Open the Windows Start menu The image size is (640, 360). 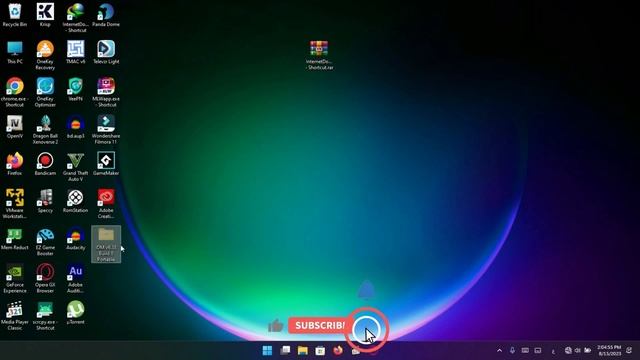point(267,350)
